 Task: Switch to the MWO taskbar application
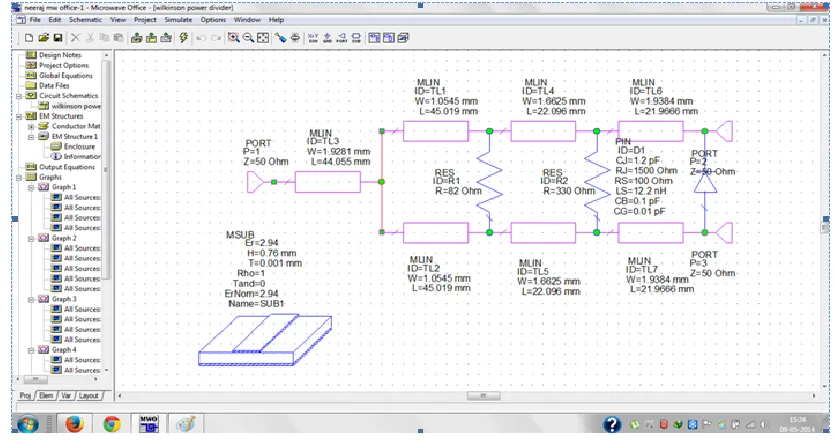[x=148, y=424]
